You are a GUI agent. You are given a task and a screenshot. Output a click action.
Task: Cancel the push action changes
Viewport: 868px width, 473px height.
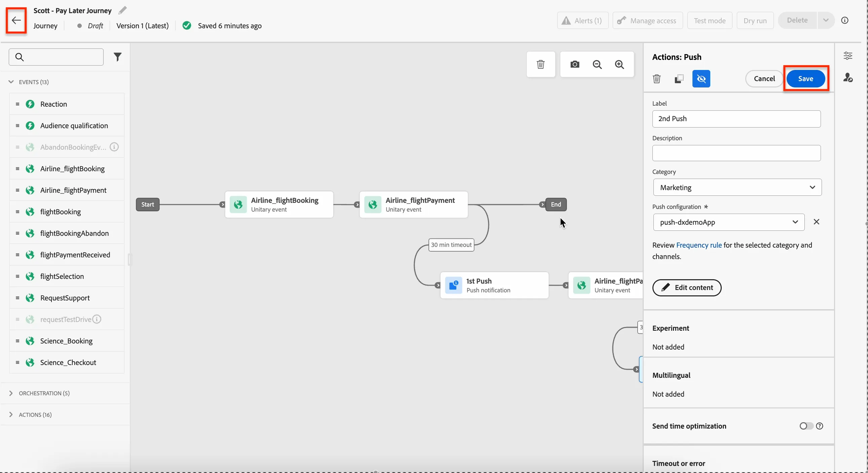coord(764,78)
